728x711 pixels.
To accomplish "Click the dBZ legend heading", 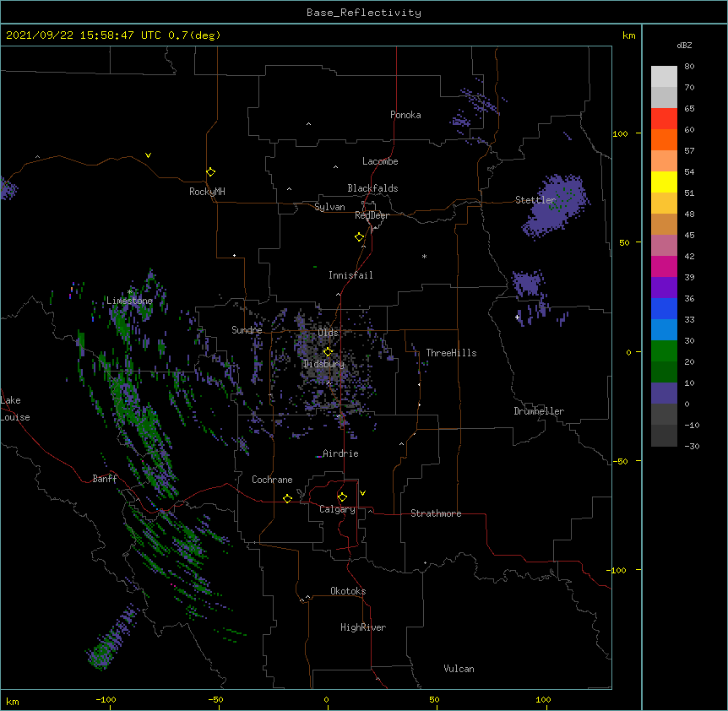I will (x=684, y=45).
